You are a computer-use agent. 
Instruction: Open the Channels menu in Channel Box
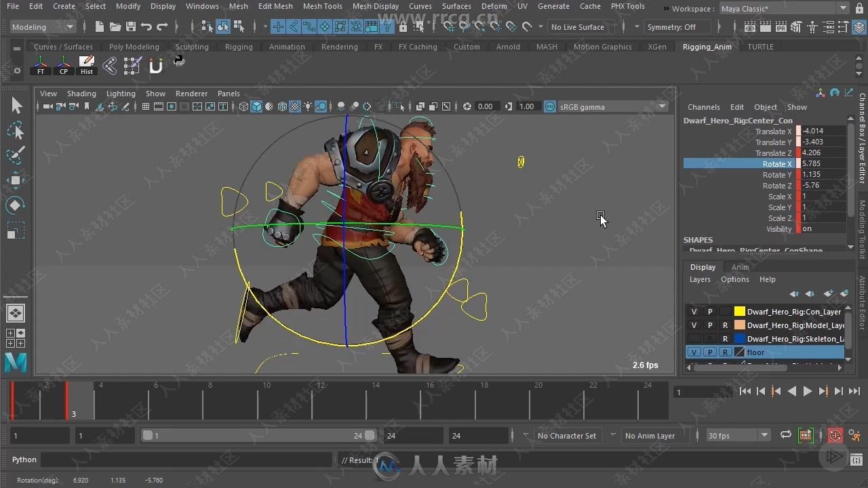pos(703,107)
